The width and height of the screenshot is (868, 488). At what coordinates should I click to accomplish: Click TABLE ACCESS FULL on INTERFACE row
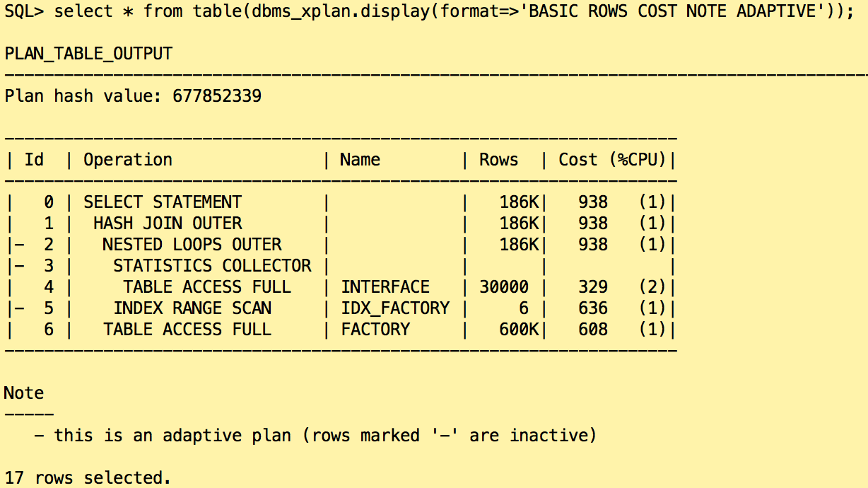[x=207, y=287]
